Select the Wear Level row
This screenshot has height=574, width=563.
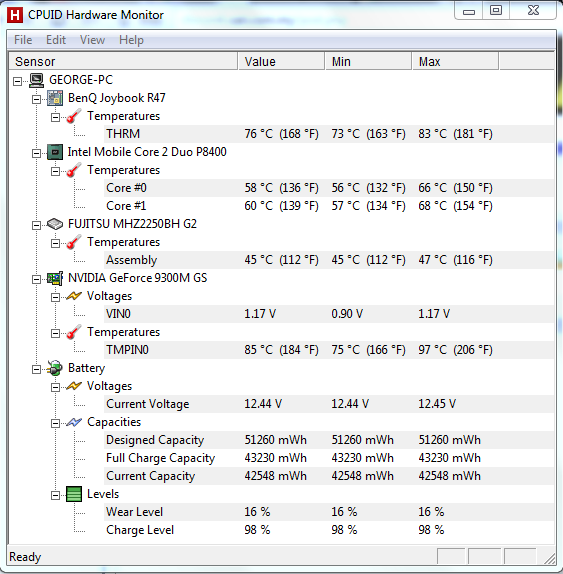coord(329,512)
